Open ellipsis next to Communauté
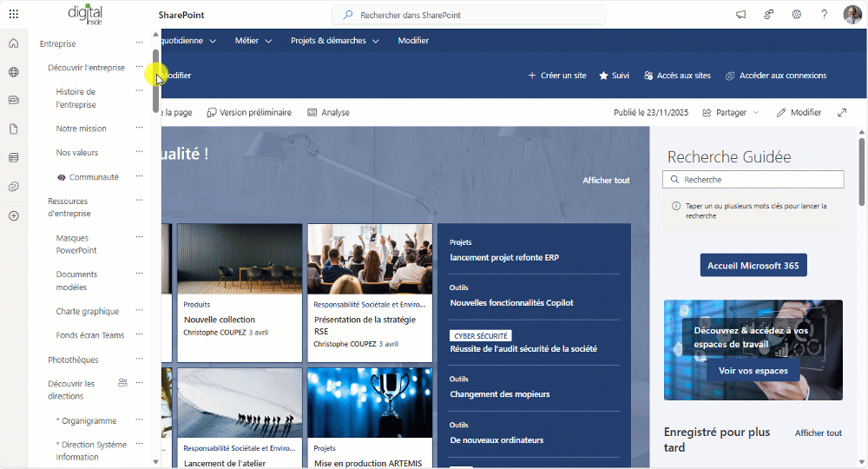 click(x=139, y=176)
